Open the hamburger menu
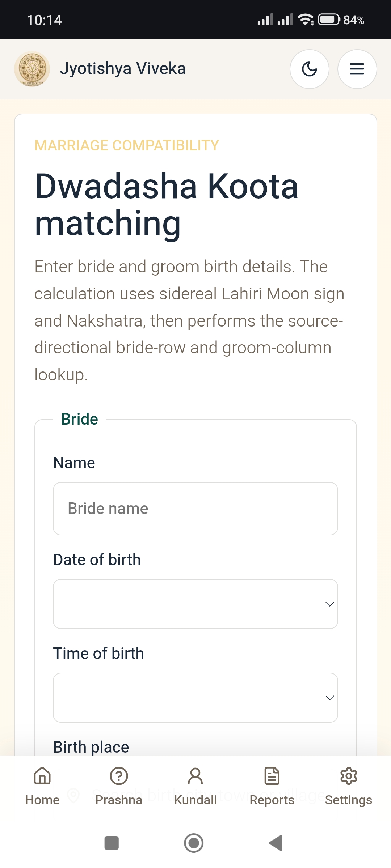Viewport: 391px width, 868px height. coord(357,69)
